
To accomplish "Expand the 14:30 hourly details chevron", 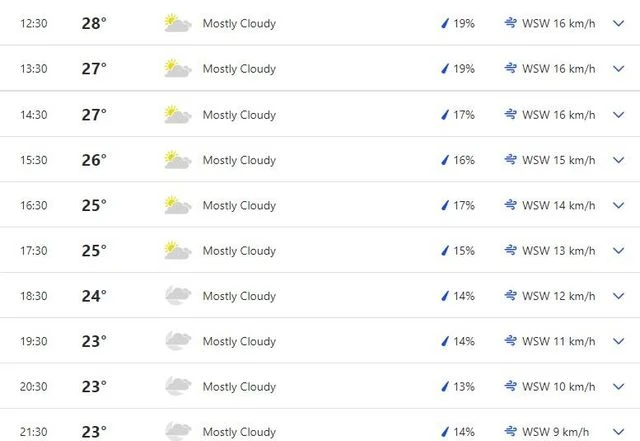I will pyautogui.click(x=617, y=114).
